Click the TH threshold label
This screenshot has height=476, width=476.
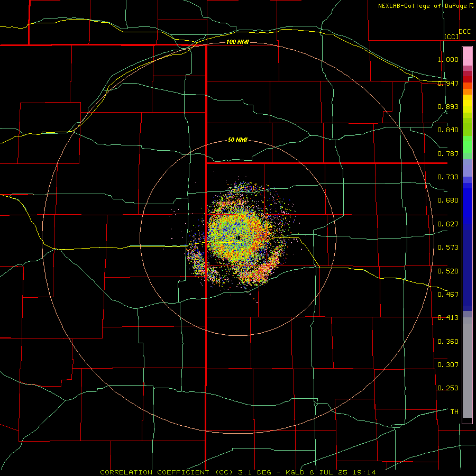[454, 412]
